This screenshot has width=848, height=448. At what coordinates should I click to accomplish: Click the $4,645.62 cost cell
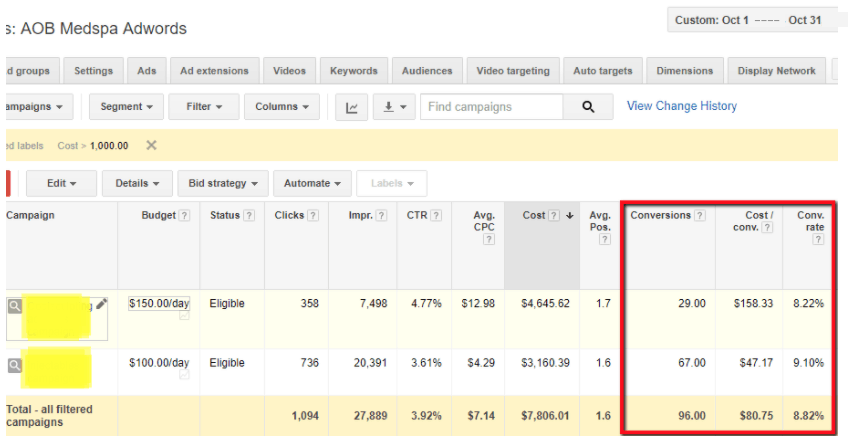[545, 304]
